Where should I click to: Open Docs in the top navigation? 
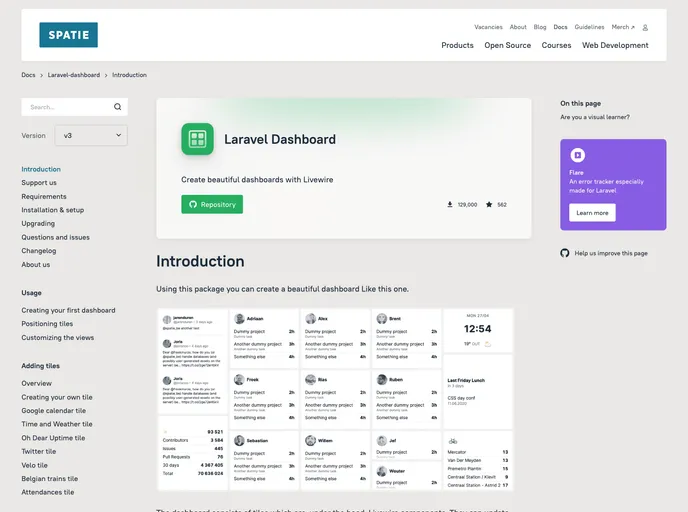(x=560, y=27)
